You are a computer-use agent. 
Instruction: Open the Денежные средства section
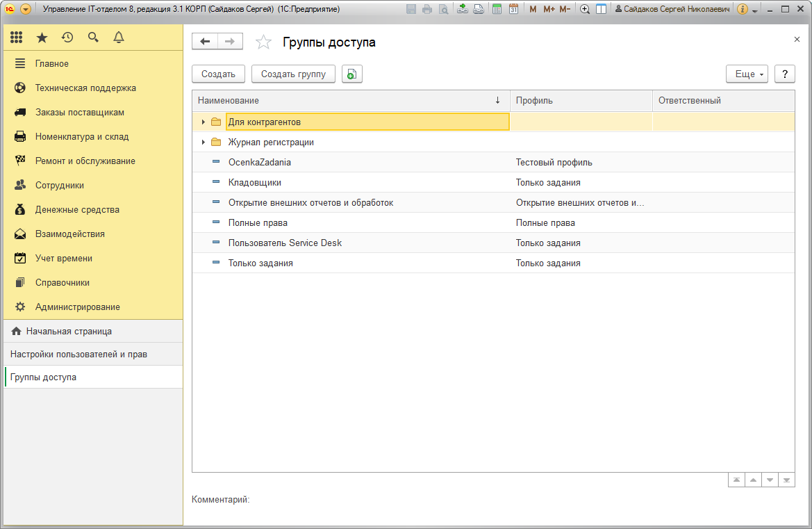point(93,210)
